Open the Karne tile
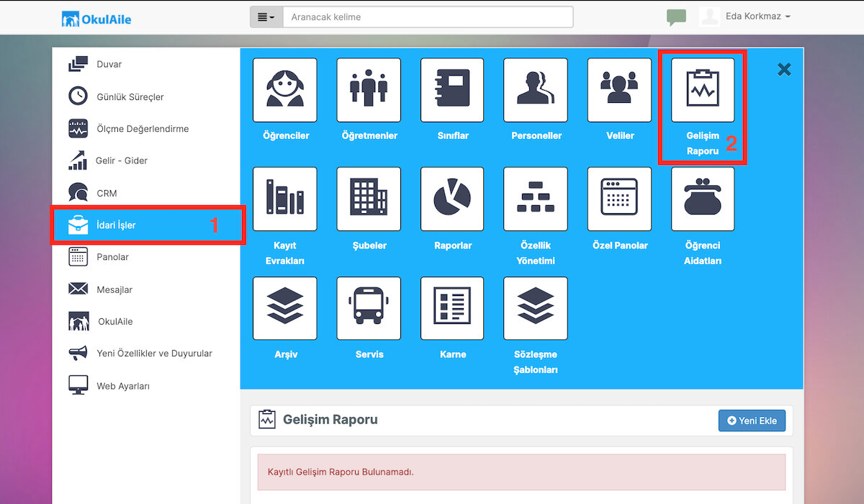The width and height of the screenshot is (864, 504). pyautogui.click(x=452, y=308)
